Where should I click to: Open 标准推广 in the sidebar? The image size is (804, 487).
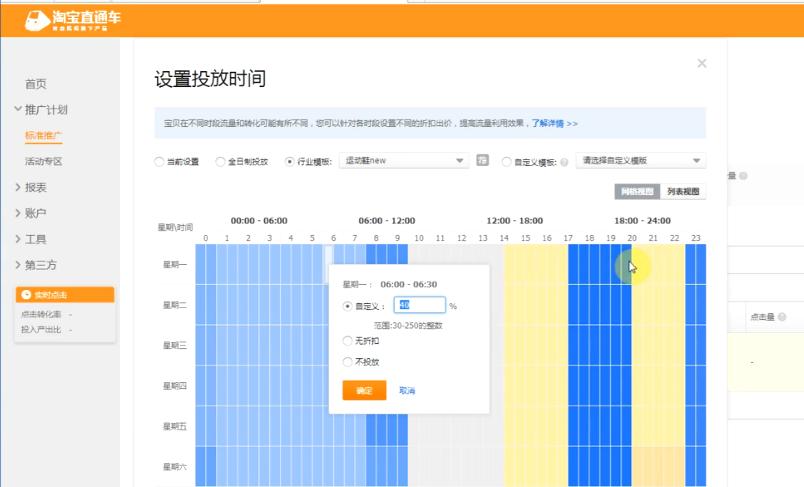tap(44, 135)
